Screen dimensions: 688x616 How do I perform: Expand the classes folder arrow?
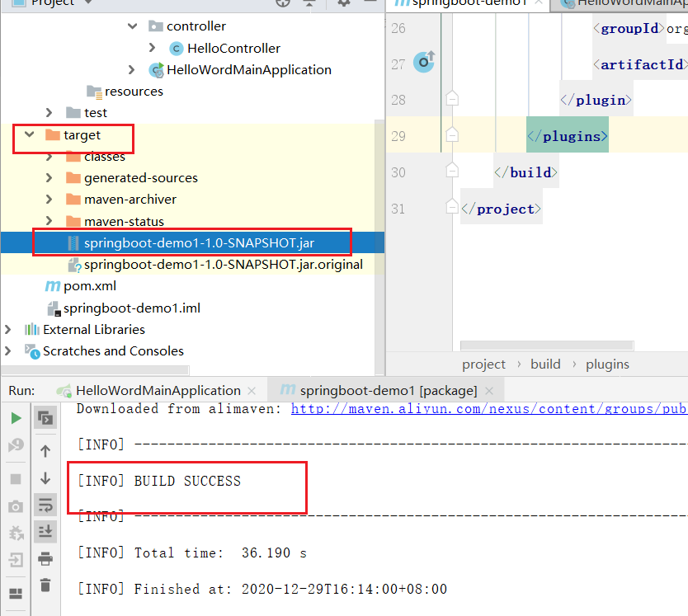pos(49,156)
